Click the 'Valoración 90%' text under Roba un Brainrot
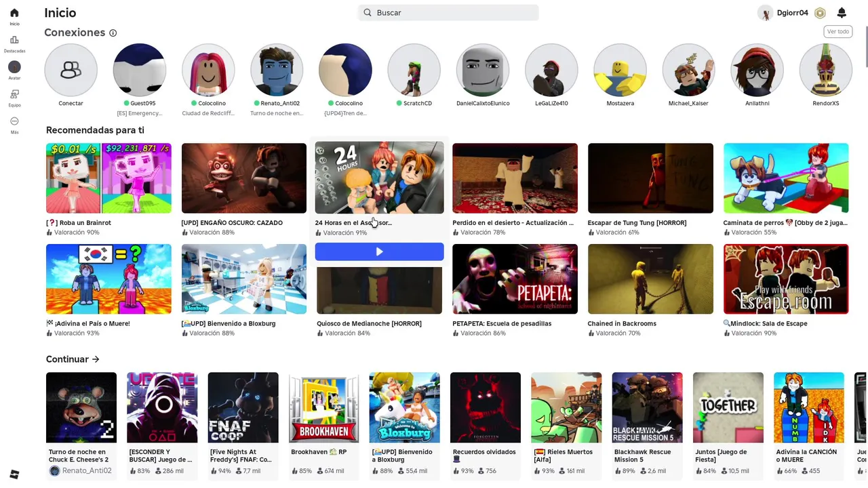This screenshot has height=488, width=868. (77, 232)
